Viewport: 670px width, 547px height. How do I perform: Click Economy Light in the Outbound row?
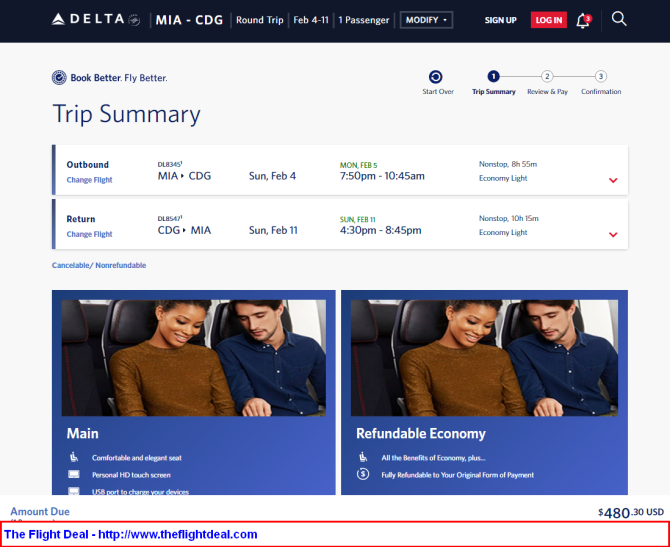[x=503, y=178]
